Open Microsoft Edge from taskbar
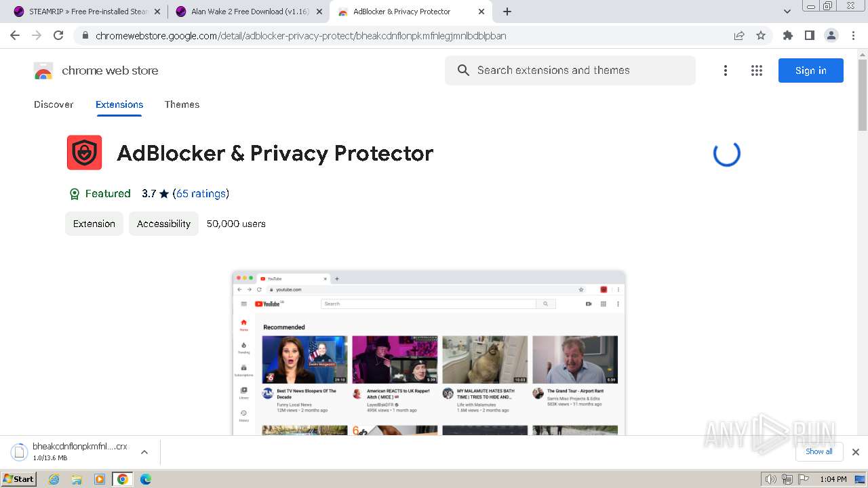868x488 pixels. tap(145, 479)
